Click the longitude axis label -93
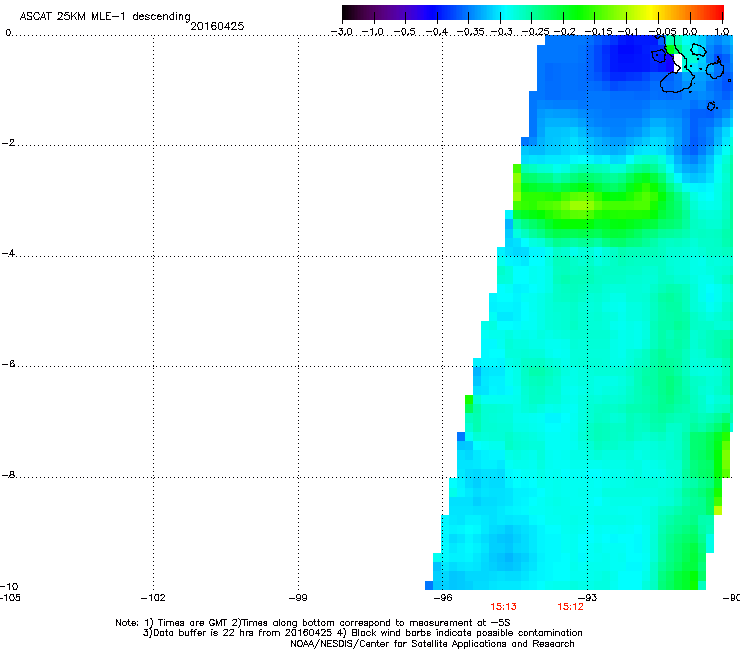The height and width of the screenshot is (650, 740). point(588,598)
